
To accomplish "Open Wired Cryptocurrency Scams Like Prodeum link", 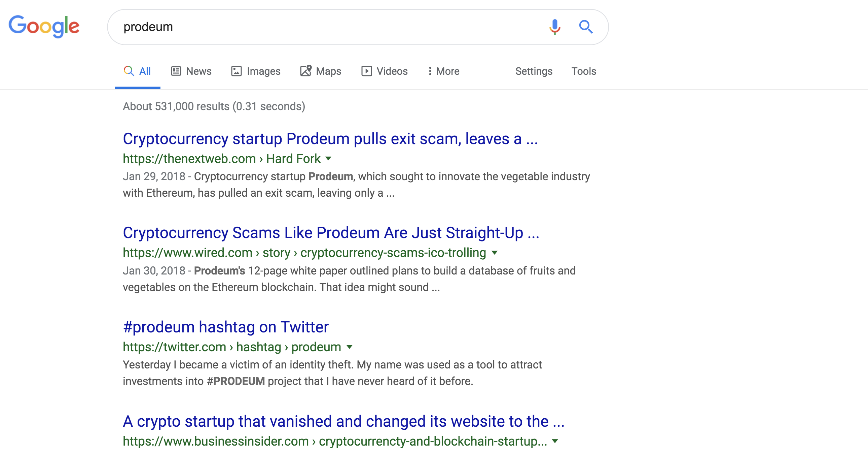I will tap(331, 233).
